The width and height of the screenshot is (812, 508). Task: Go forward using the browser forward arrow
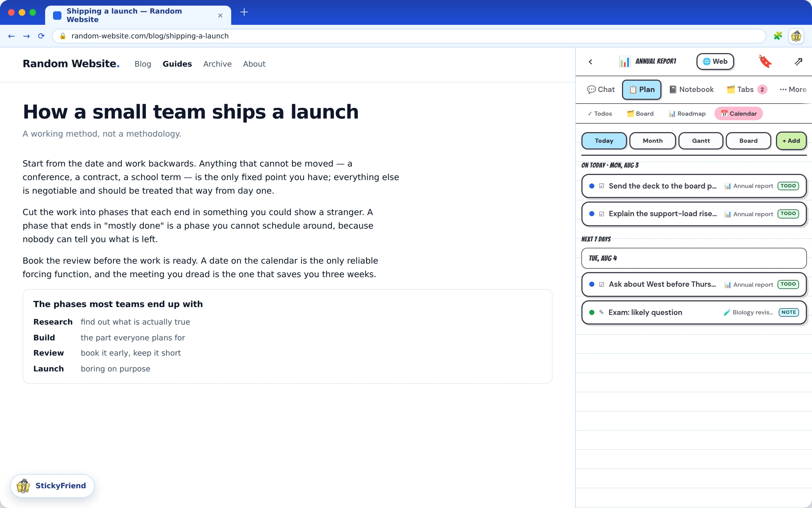[27, 36]
